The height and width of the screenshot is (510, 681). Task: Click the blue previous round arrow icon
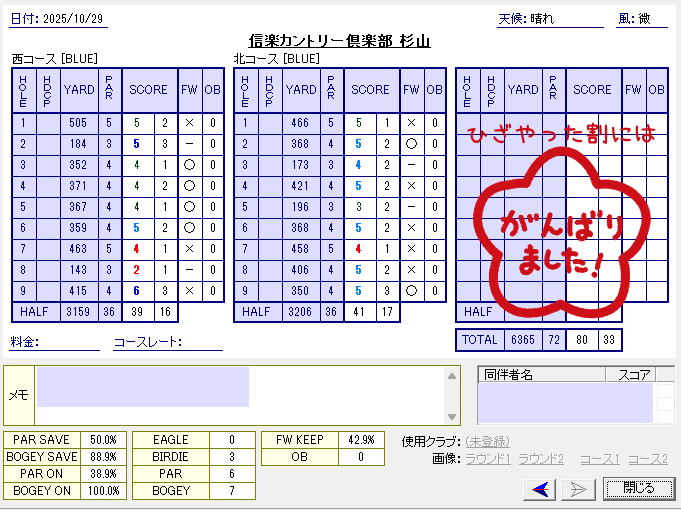tap(542, 488)
